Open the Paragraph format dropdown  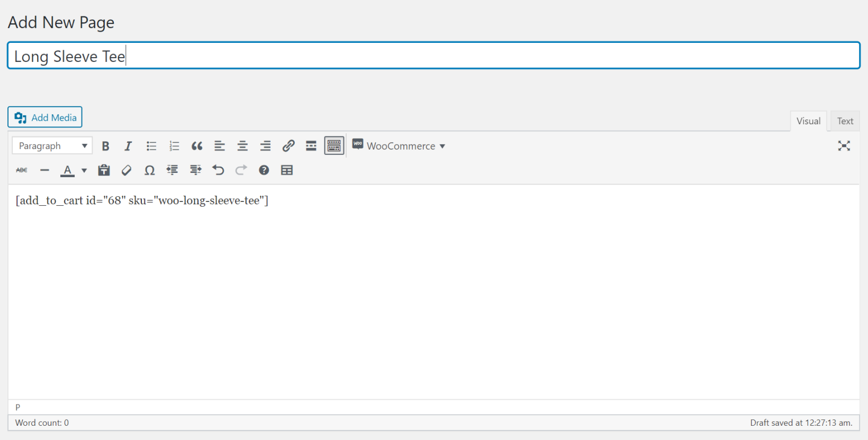pyautogui.click(x=52, y=146)
